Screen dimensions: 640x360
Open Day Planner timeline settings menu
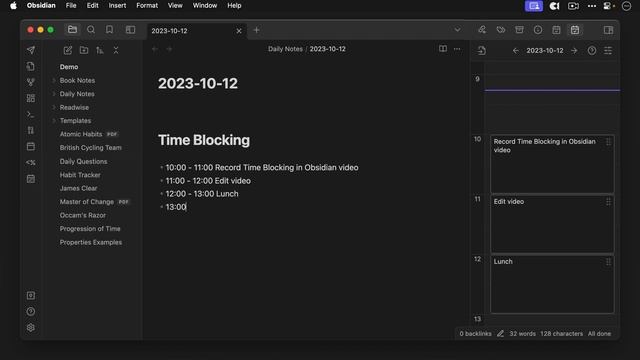click(x=608, y=51)
